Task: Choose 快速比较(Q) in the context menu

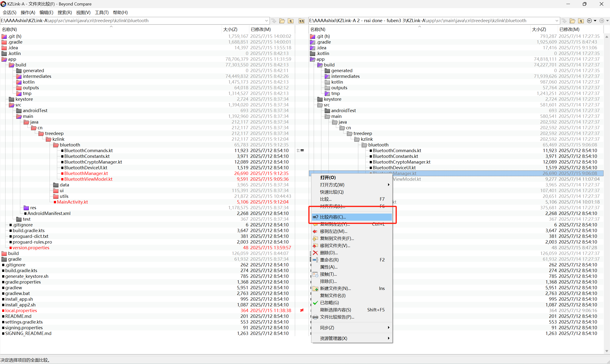Action: tap(351, 192)
